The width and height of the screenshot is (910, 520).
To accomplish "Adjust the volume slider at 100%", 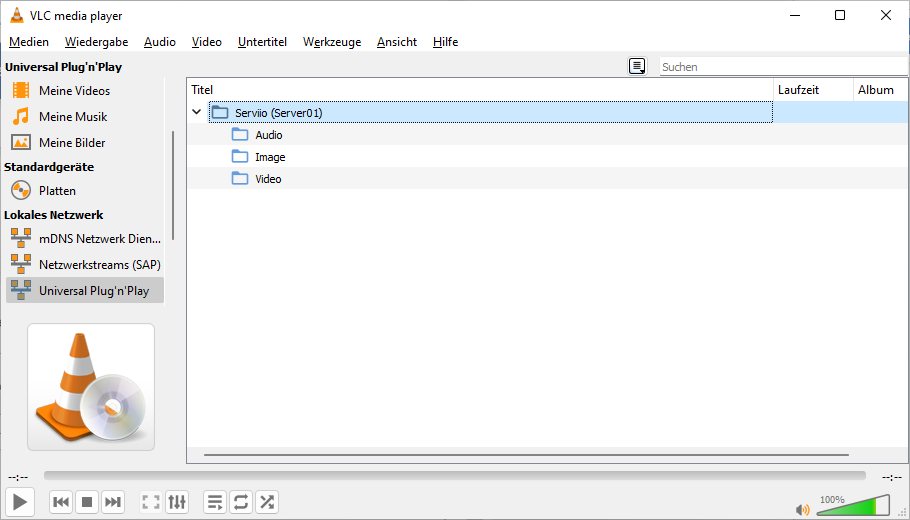I will [853, 505].
